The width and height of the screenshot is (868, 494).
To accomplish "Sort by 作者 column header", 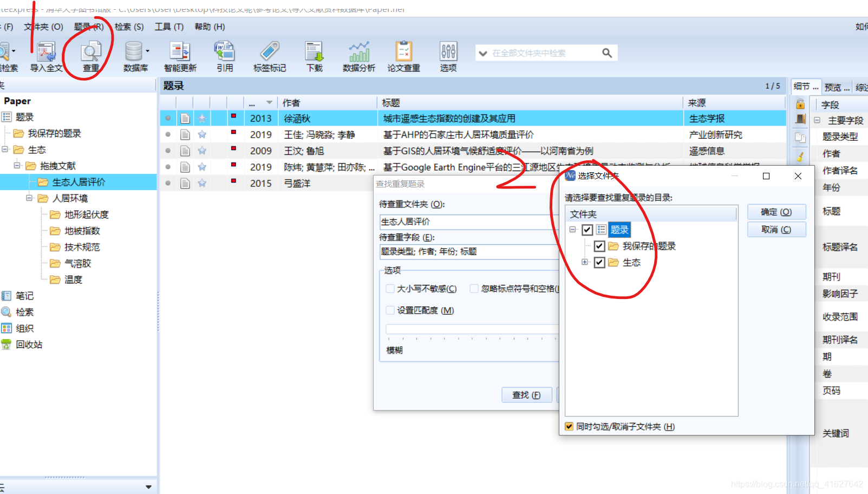I will (327, 102).
